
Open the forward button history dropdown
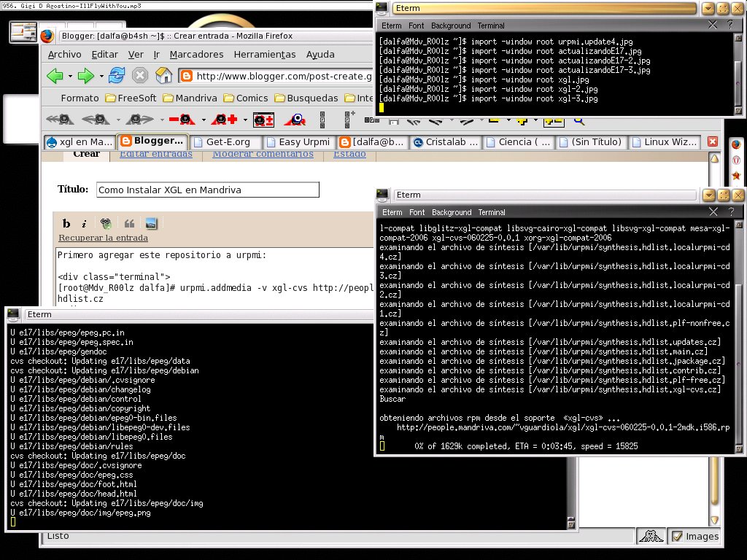[101, 76]
